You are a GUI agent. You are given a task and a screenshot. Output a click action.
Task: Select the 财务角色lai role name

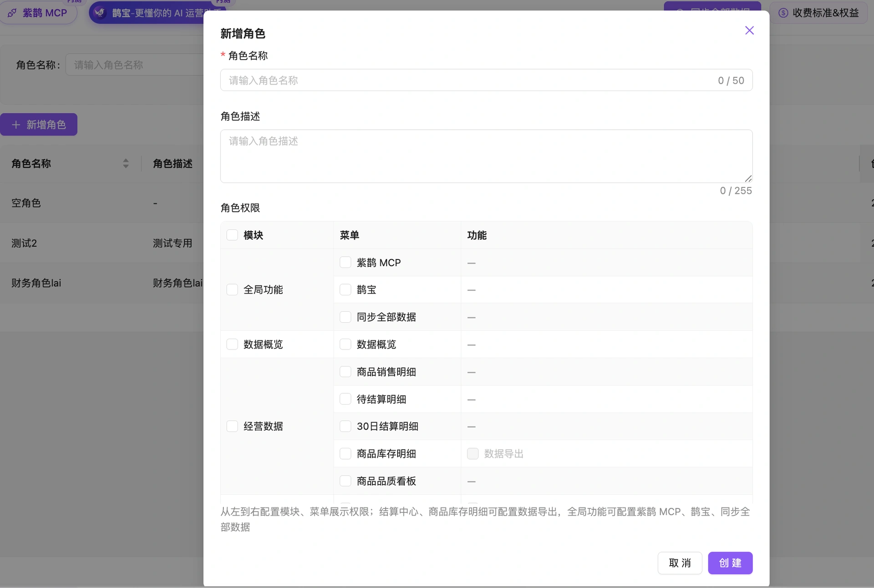(36, 283)
